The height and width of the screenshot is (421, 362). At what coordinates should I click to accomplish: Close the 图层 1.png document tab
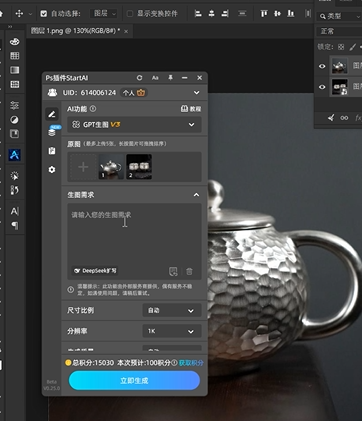point(126,31)
